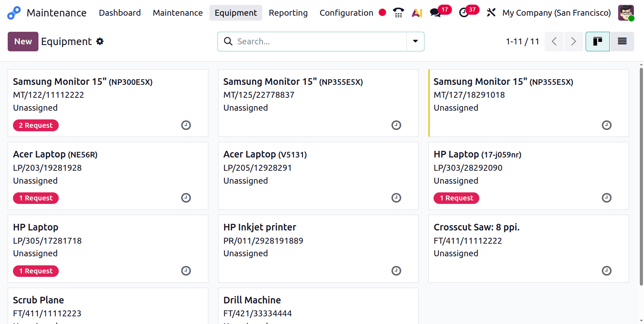Open Crosscut Saw: 8 ppi. card

tap(529, 249)
